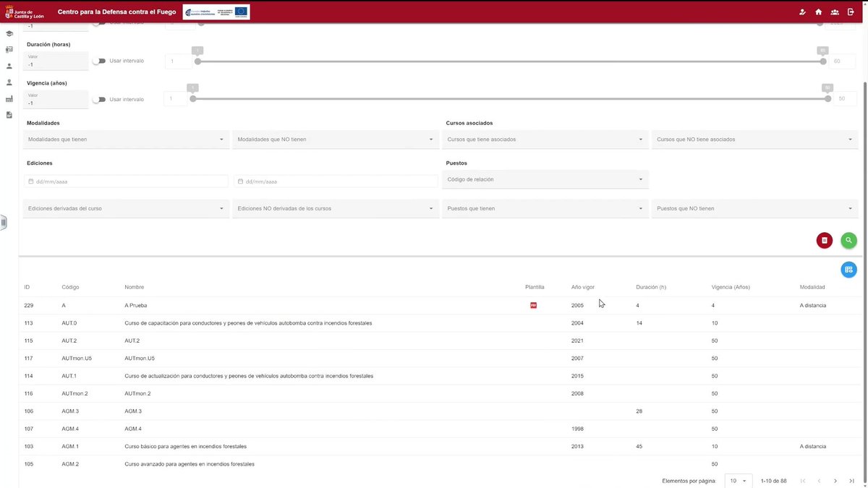Go to the home page icon
The image size is (868, 488).
(x=818, y=12)
